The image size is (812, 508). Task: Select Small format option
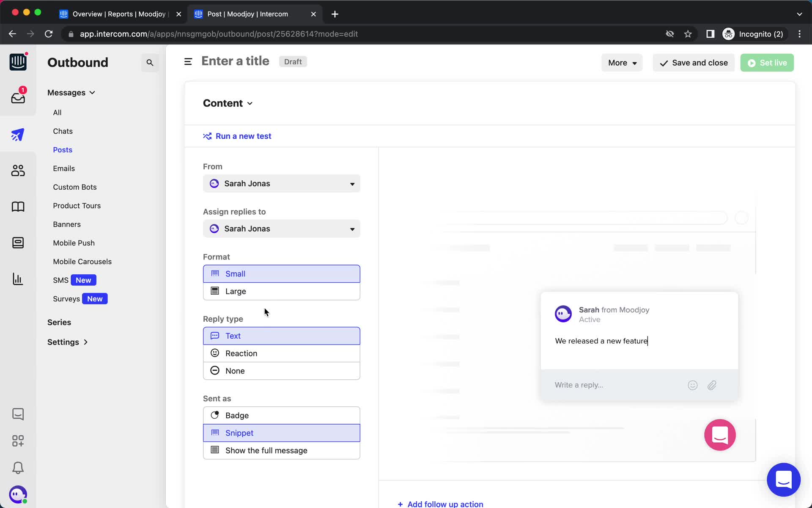click(282, 274)
